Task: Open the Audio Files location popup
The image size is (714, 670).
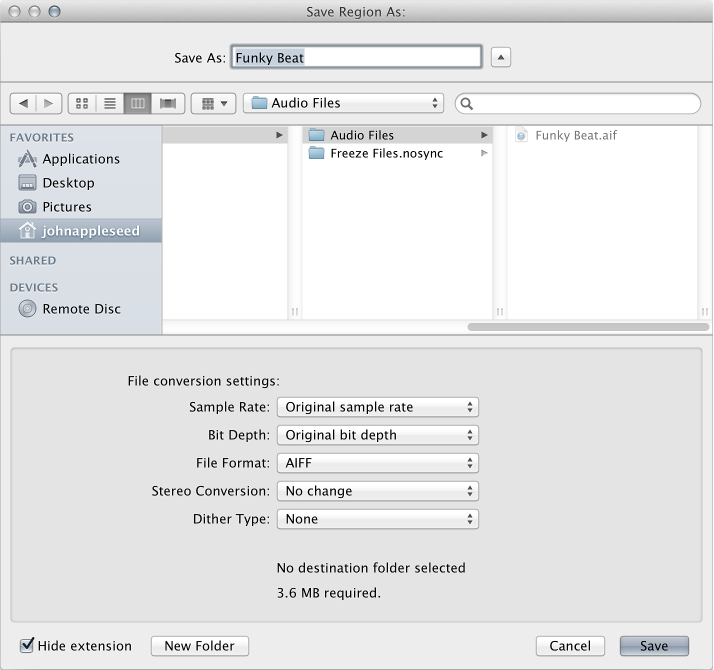Action: point(343,103)
